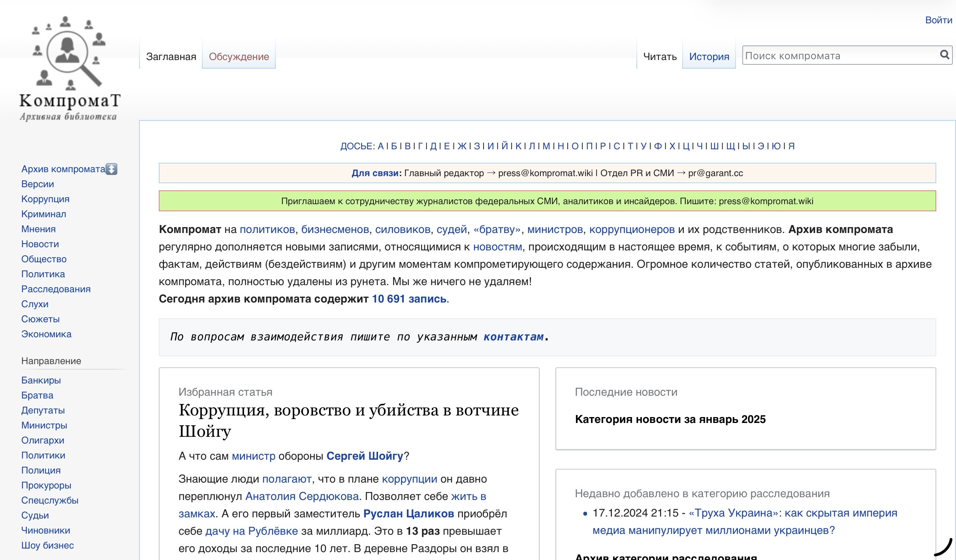Image resolution: width=956 pixels, height=560 pixels.
Task: Open the Министры sidebar link
Action: point(44,425)
